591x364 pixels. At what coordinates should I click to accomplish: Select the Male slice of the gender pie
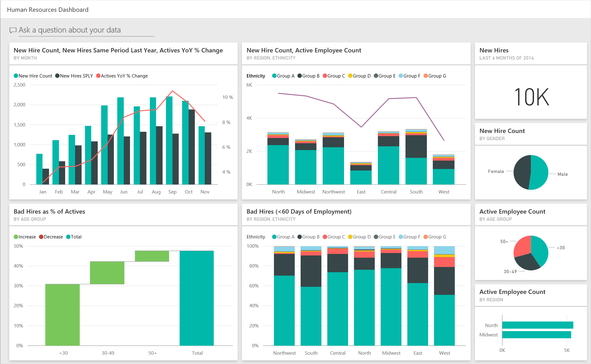538,172
